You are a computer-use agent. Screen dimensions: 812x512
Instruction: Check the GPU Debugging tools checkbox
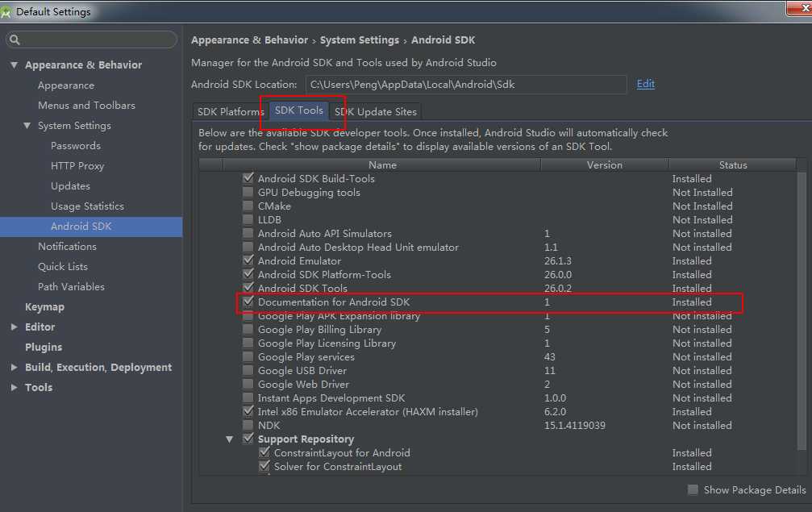pos(248,192)
